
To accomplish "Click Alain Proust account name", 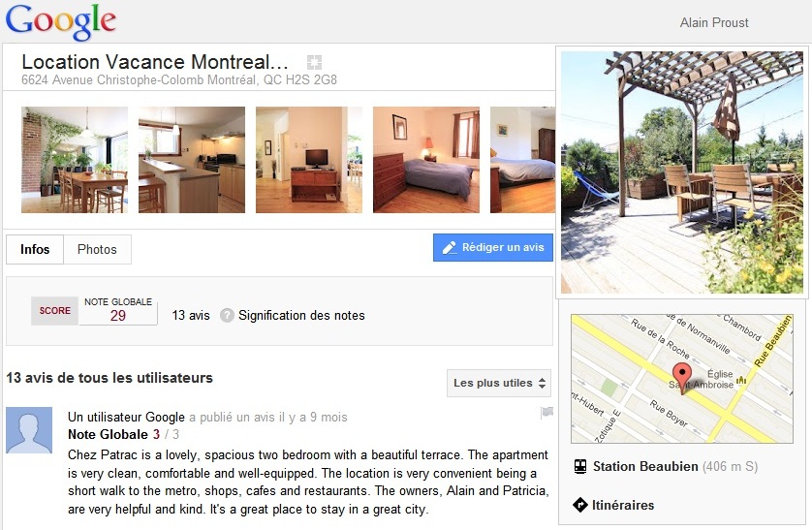I will click(715, 22).
